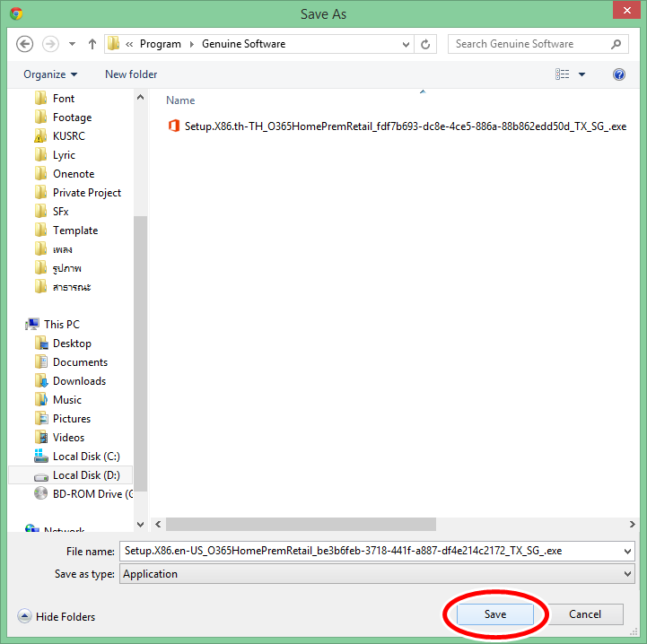This screenshot has height=644, width=647.
Task: Open the Save as type dropdown
Action: coord(377,574)
